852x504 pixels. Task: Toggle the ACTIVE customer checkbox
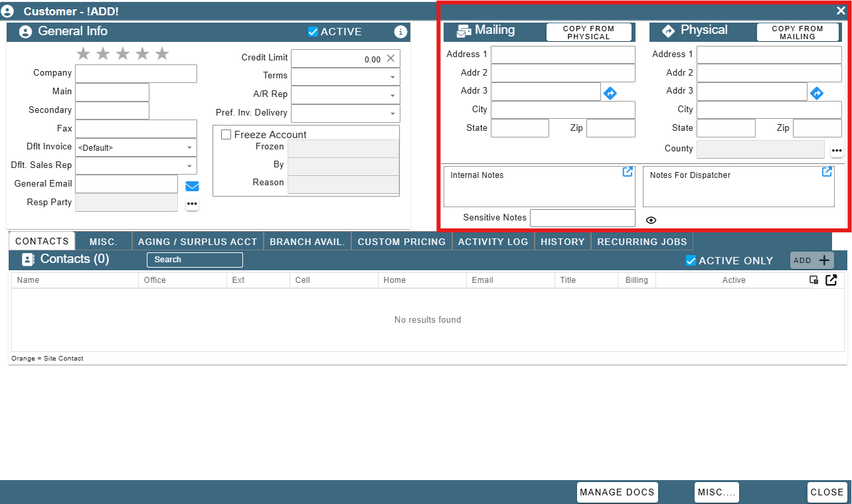(313, 32)
